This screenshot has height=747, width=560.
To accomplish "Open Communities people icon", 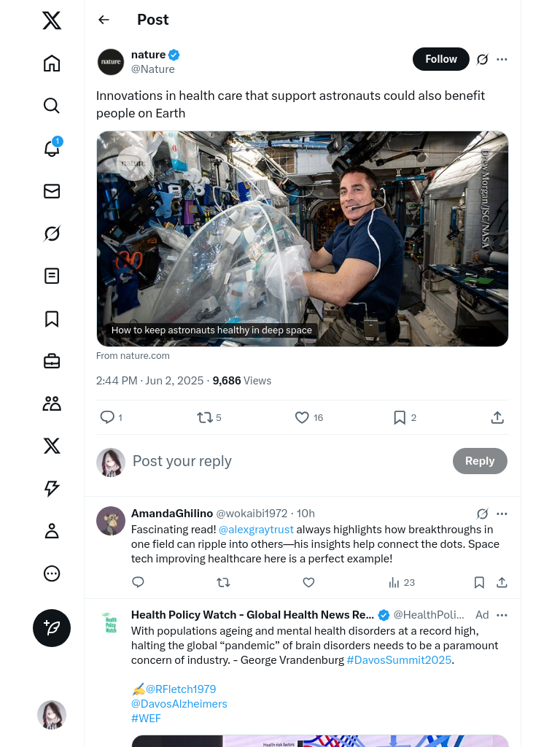I will (52, 403).
